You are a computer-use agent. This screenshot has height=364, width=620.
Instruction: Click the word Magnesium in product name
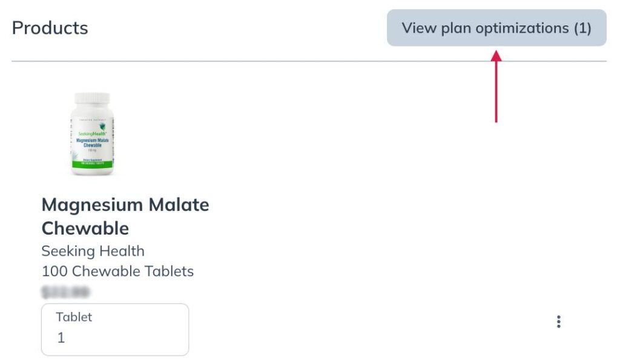coord(92,204)
